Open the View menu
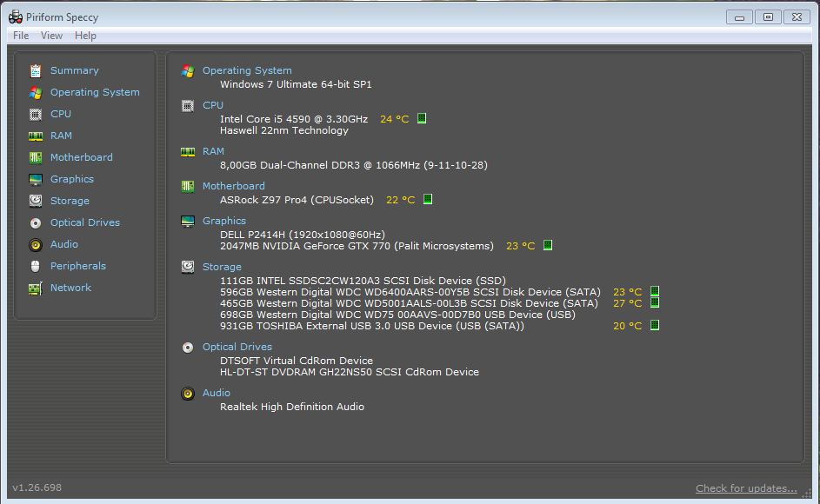820x504 pixels. tap(52, 36)
